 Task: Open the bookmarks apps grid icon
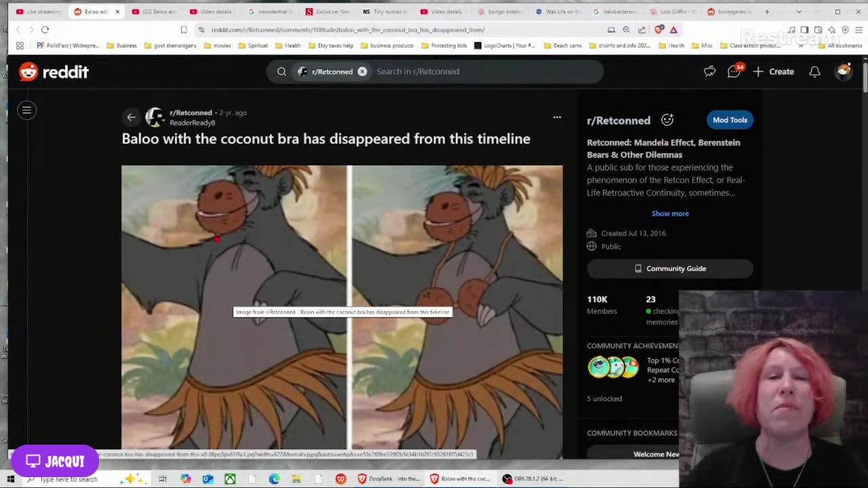coord(20,45)
